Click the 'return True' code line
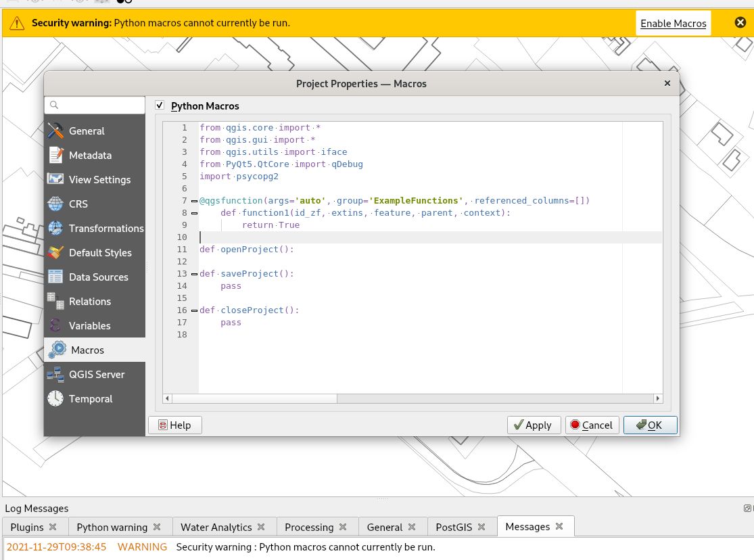754x560 pixels. 270,225
